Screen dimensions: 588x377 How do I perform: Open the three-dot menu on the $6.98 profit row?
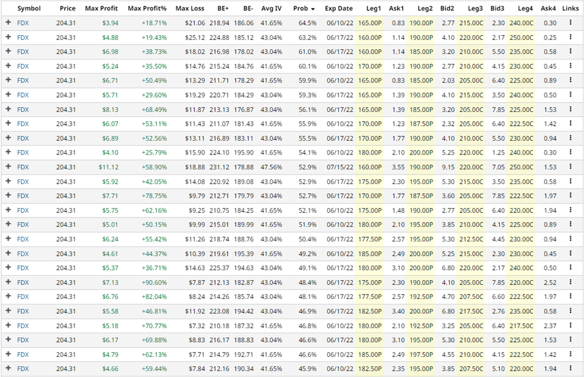570,51
